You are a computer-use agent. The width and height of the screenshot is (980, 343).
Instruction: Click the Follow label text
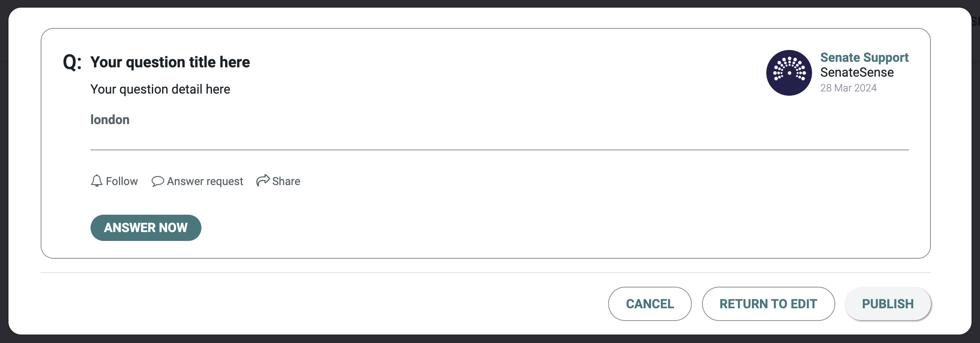click(122, 181)
